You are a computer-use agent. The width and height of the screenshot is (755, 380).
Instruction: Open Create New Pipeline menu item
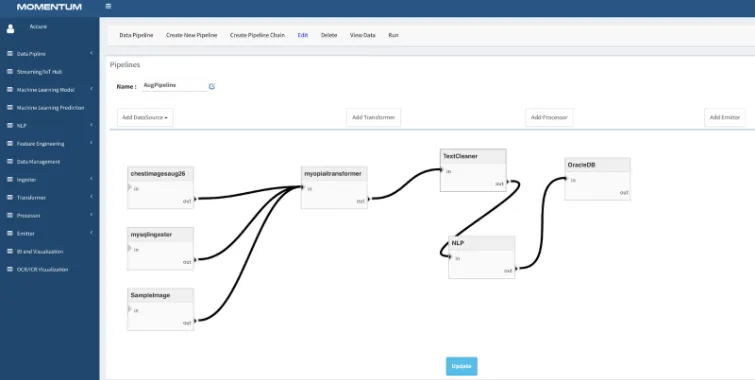pos(192,35)
